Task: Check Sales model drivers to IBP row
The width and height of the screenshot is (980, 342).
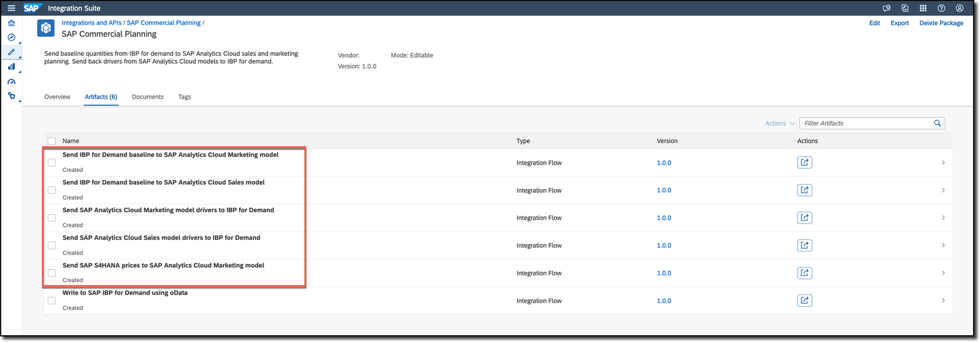Action: click(52, 245)
